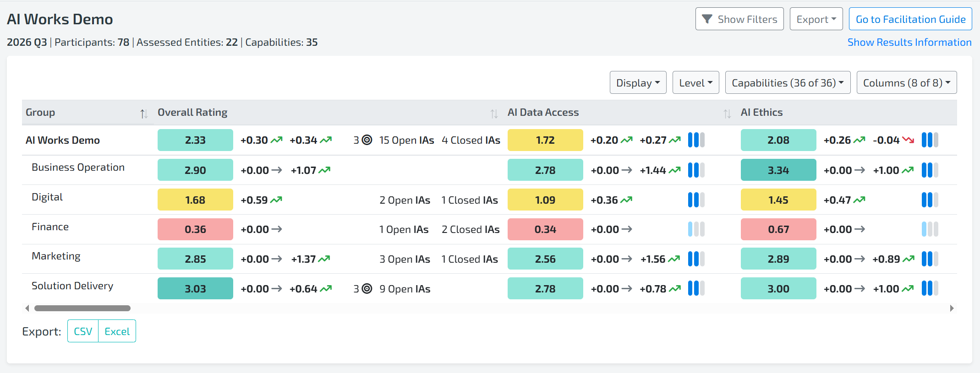Sort by AI Data Access column arrows
Viewport: 980px width, 373px height.
pos(727,114)
